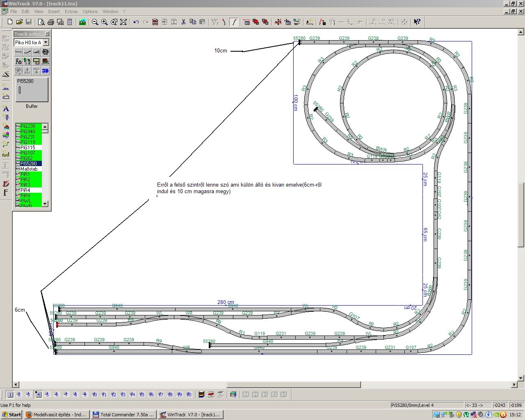Toggle layer 4 button
This screenshot has height=420, width=525.
pyautogui.click(x=38, y=395)
